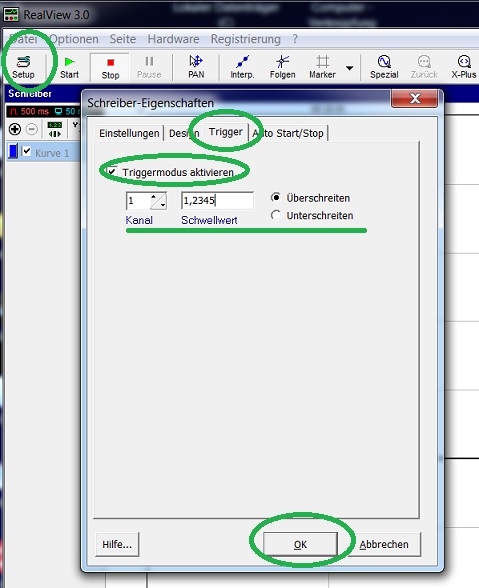
Task: Open the Hardware menu
Action: coord(173,39)
